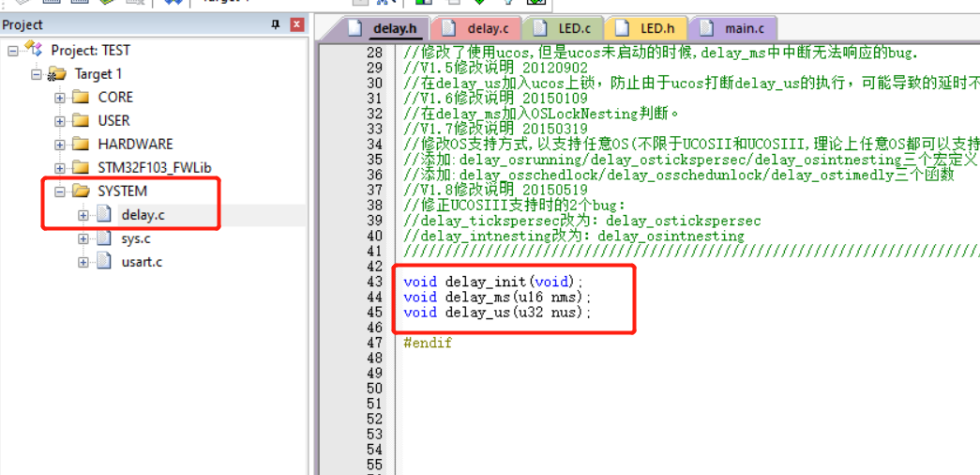Click line number 47 in the gutter
Screen dimensions: 980x475
[x=373, y=343]
